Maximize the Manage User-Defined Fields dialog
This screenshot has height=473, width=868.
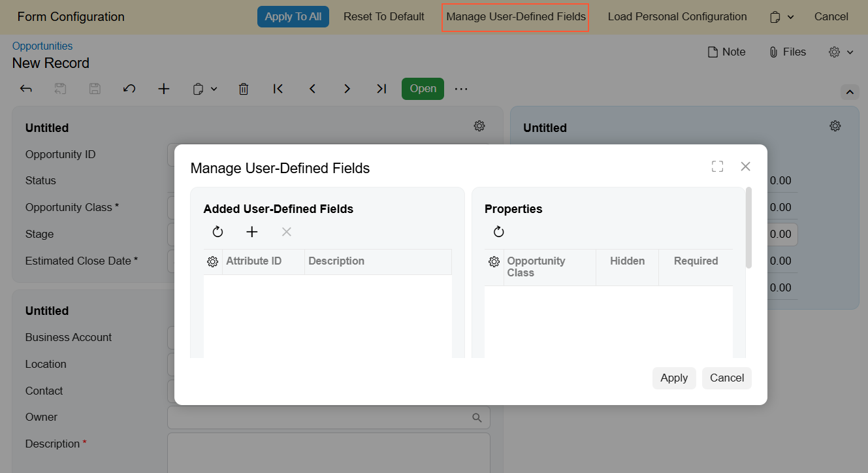click(717, 167)
